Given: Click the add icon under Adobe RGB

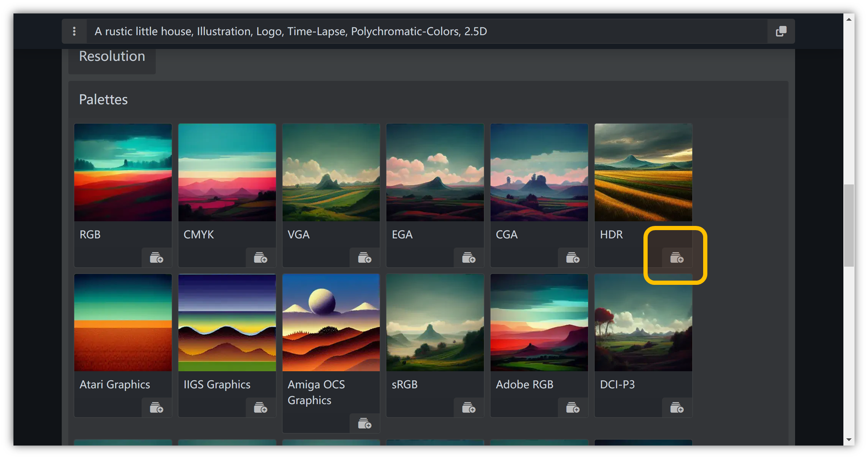Looking at the screenshot, I should pyautogui.click(x=572, y=408).
